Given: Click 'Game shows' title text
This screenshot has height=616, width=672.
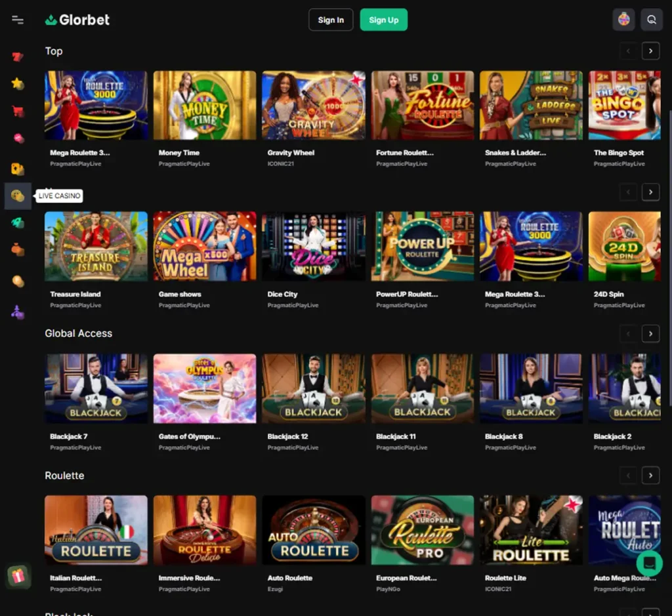Looking at the screenshot, I should [180, 294].
